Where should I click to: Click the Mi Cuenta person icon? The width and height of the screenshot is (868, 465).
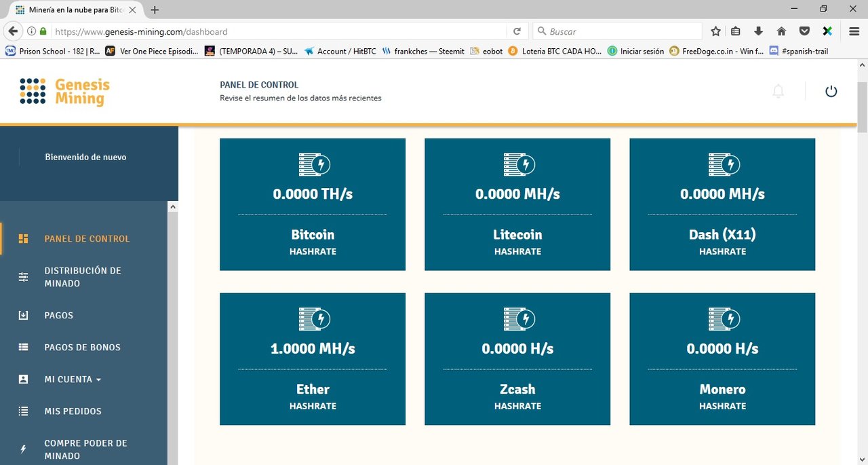[x=24, y=379]
